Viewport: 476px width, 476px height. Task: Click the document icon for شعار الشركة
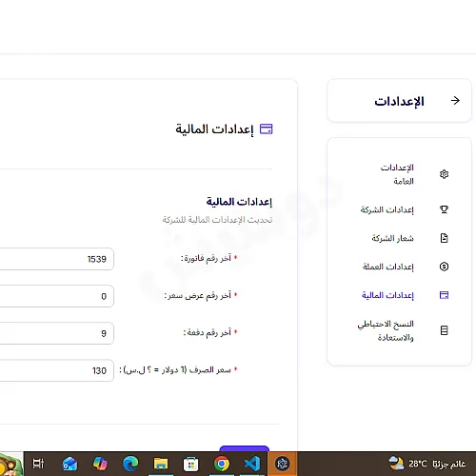point(444,238)
